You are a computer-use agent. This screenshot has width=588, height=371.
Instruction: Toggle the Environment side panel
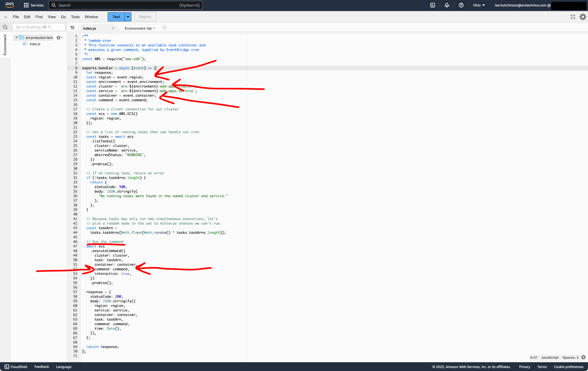(x=5, y=45)
